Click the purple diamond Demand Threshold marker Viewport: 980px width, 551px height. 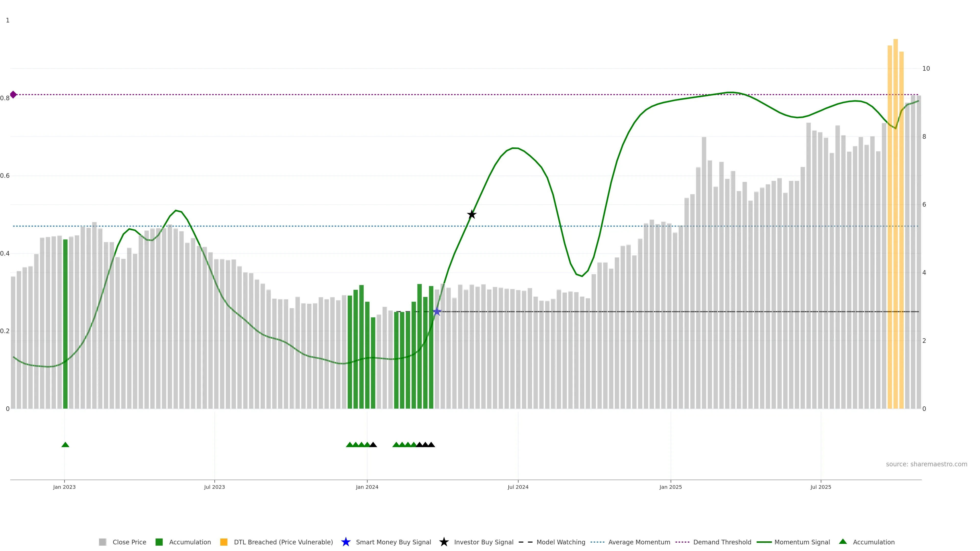point(13,95)
